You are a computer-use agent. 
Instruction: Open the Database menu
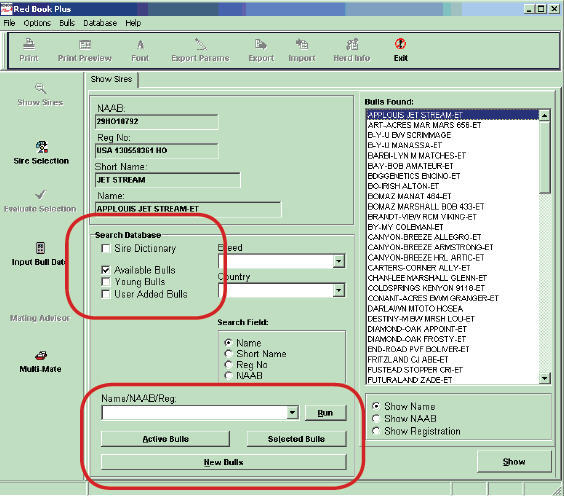tap(100, 23)
